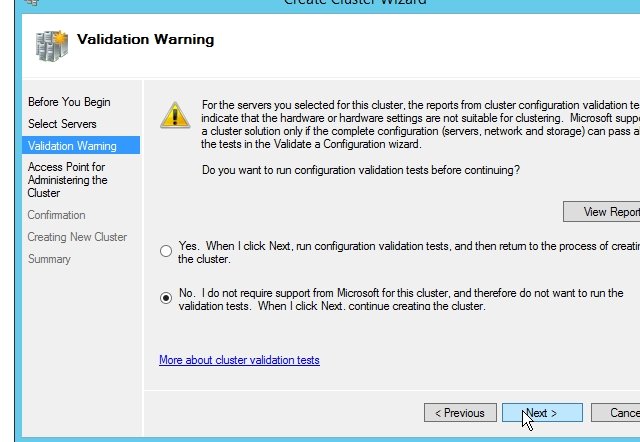Go to the Before You Begin step
The height and width of the screenshot is (442, 640).
pyautogui.click(x=69, y=102)
